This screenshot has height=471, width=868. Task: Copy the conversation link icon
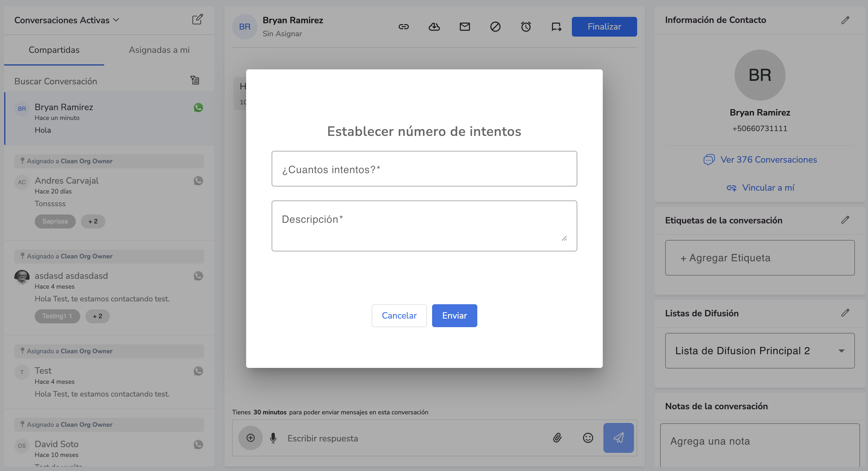403,27
